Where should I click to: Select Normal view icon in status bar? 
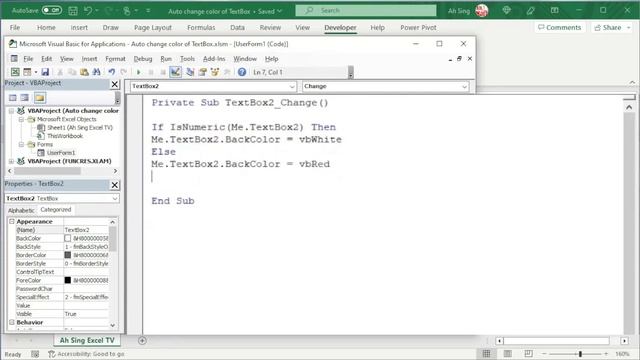(x=487, y=353)
